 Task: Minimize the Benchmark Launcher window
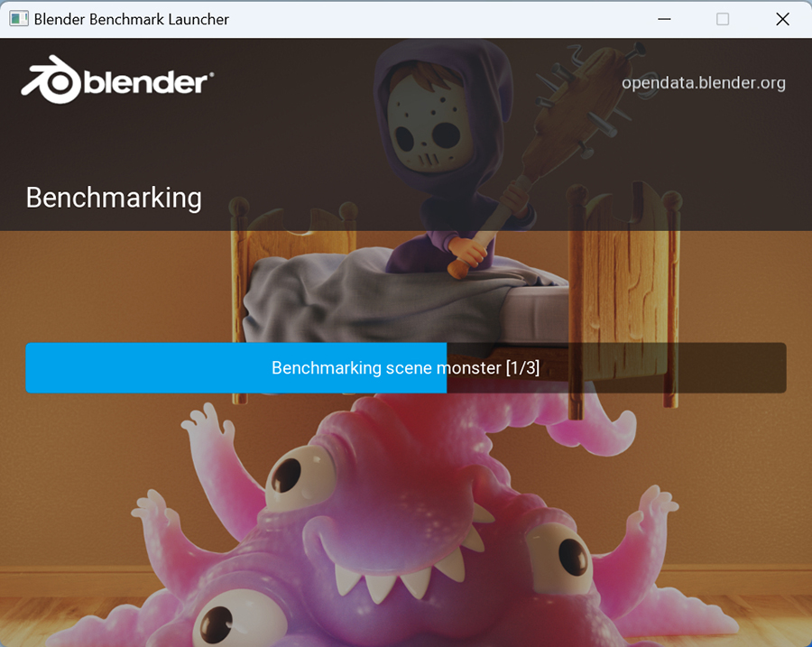664,19
